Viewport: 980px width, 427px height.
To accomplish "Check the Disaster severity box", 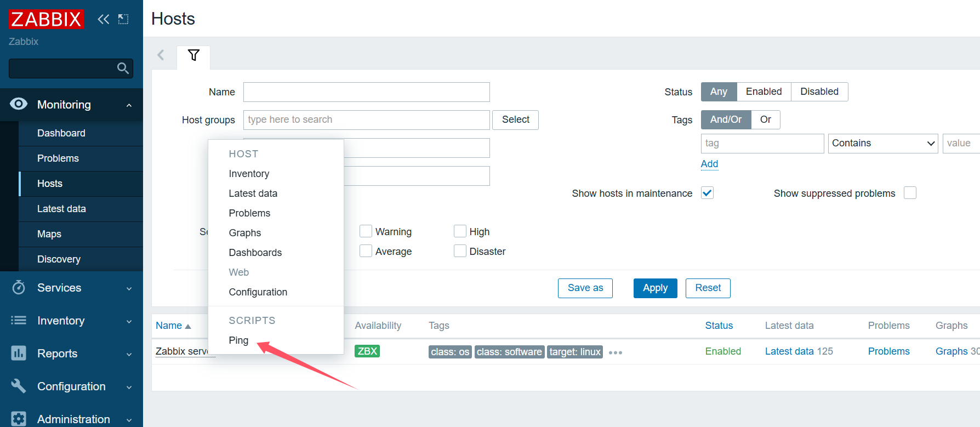I will point(460,251).
